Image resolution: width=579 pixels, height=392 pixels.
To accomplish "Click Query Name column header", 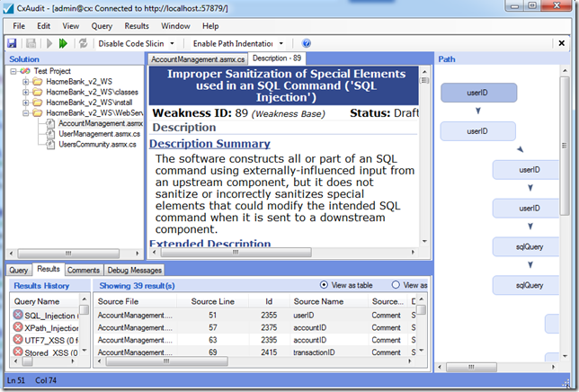I will (45, 301).
